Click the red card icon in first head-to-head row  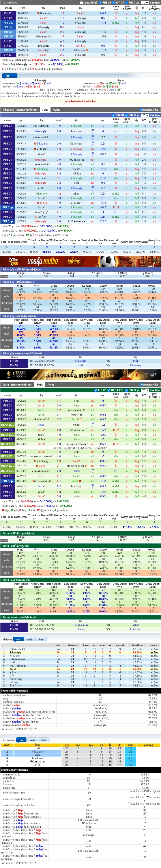tap(37, 13)
